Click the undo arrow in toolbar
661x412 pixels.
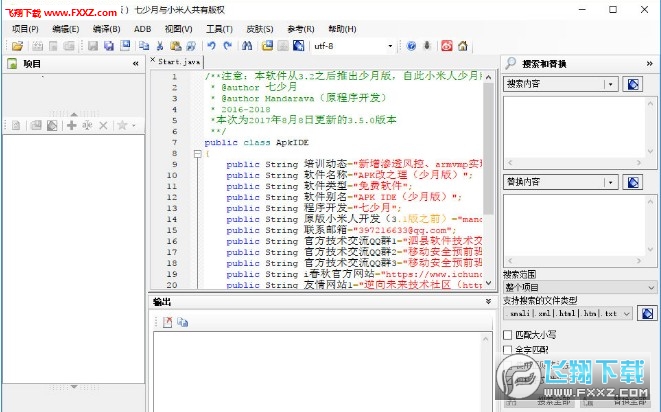[212, 46]
